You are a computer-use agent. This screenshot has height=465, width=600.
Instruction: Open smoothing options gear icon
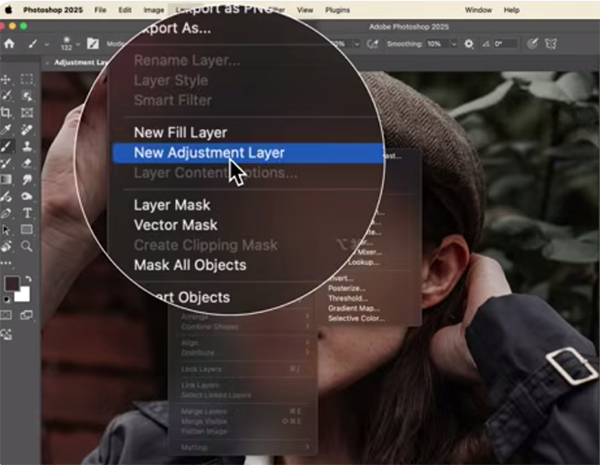coord(469,44)
